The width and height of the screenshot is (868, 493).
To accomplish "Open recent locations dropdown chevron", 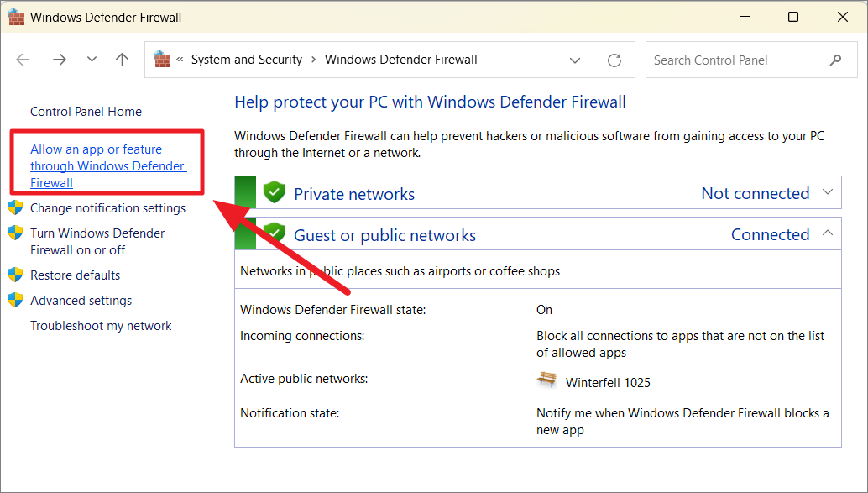I will 92,60.
